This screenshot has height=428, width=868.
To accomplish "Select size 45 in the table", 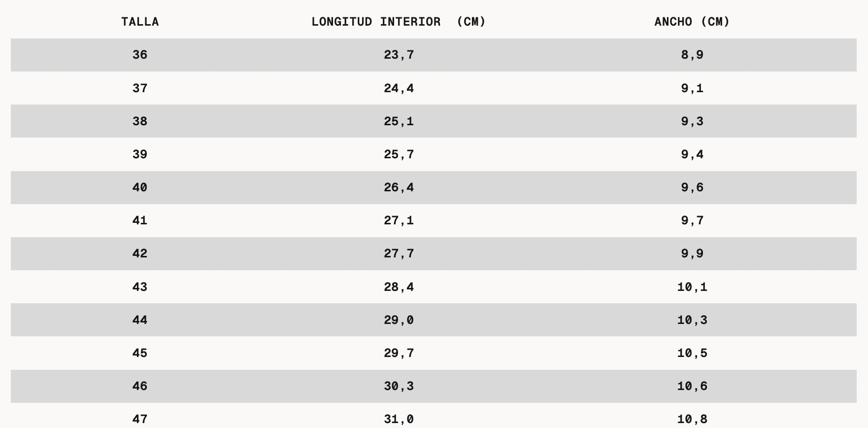I will 140,353.
